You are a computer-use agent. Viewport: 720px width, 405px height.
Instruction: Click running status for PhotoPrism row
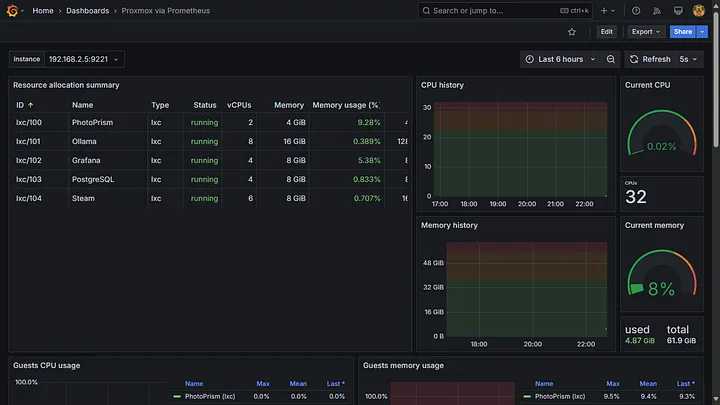(204, 123)
